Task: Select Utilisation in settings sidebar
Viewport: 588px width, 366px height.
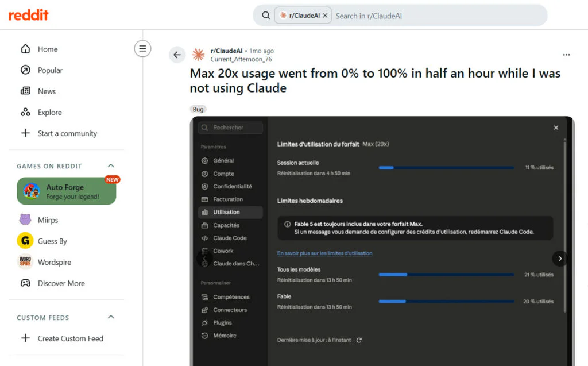Action: 230,212
